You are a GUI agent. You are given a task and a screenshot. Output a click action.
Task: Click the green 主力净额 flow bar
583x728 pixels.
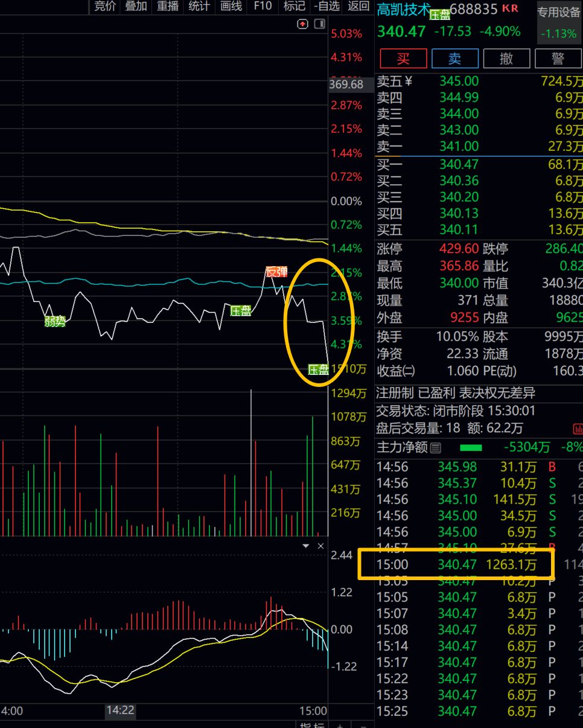point(471,448)
